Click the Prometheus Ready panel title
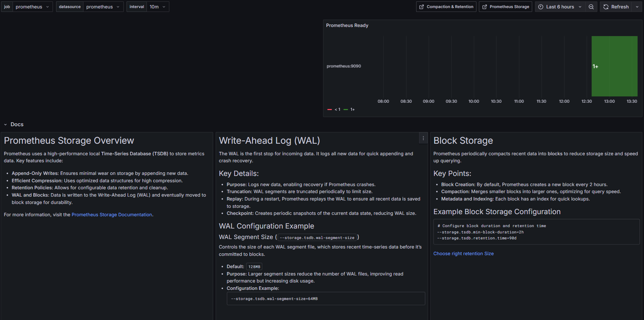The image size is (644, 320). (347, 25)
